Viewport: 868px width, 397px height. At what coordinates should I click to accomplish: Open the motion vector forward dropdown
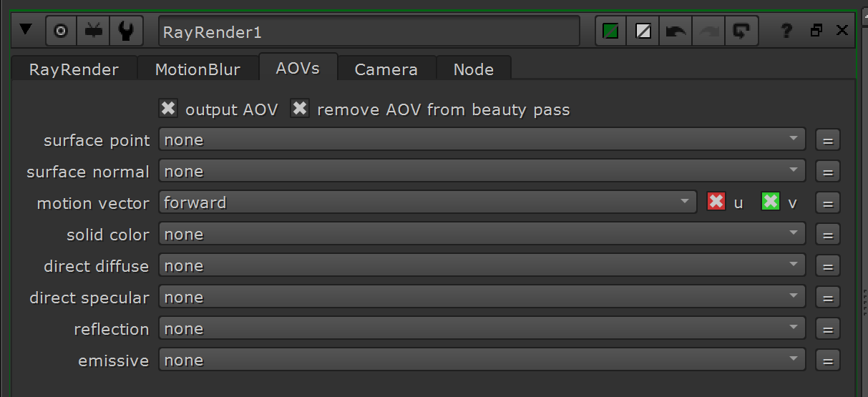click(x=427, y=202)
